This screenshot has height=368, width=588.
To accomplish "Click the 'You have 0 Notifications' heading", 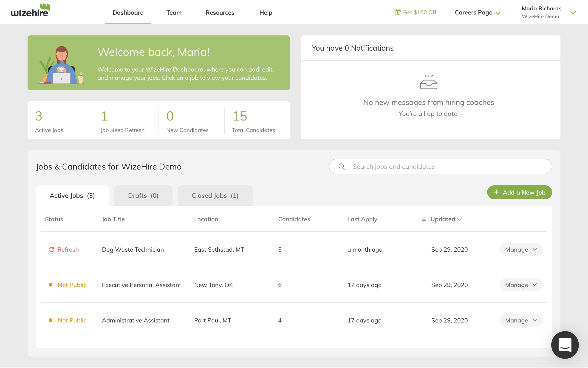I will coord(353,48).
